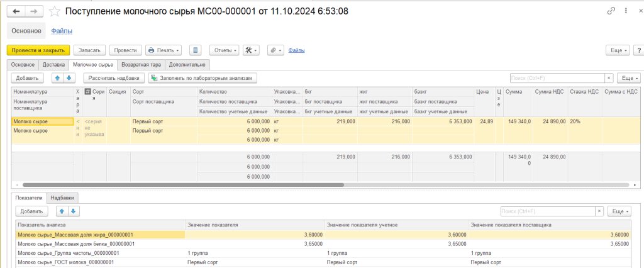Open the Надбавки tab
Screen dimensions: 644x268
(x=64, y=197)
